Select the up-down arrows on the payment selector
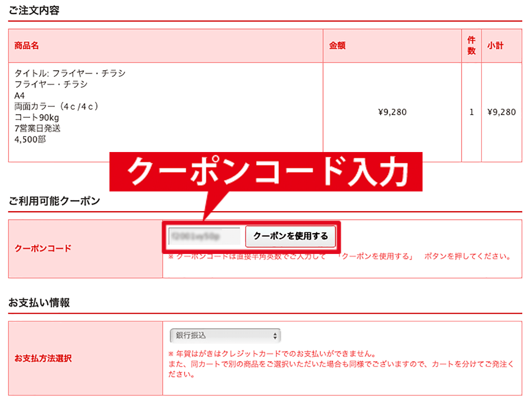The image size is (532, 406). point(275,335)
